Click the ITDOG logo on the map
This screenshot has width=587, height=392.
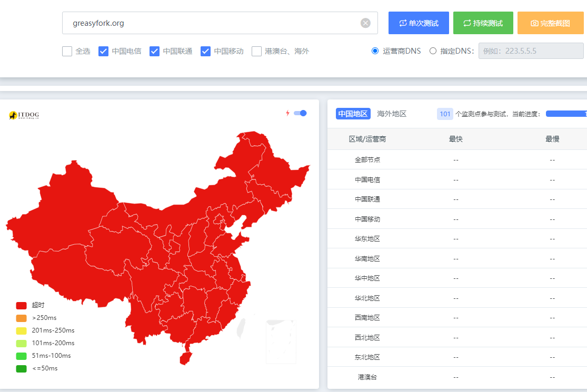click(24, 115)
